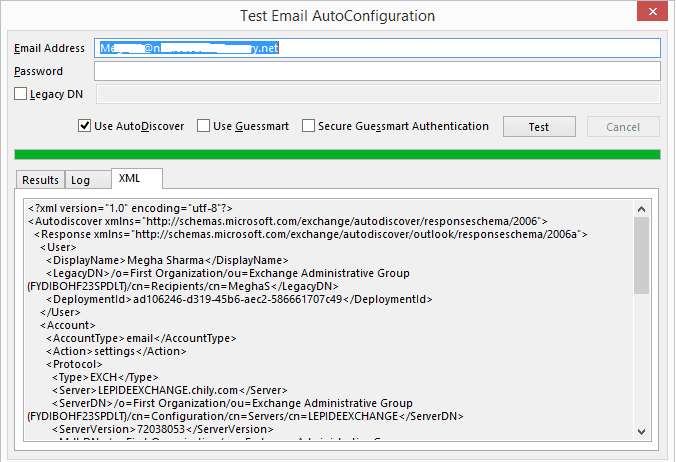Click the Cancel button
Viewport: 676px width, 462px height.
(623, 127)
